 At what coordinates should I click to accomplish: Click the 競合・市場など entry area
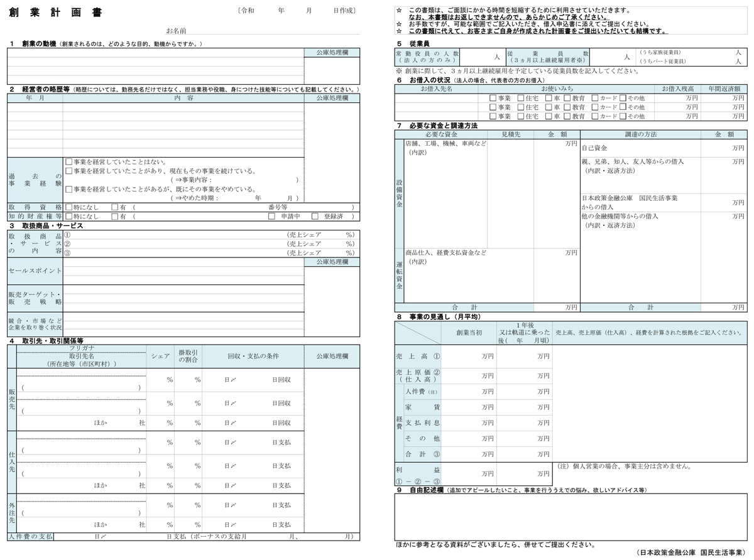(x=183, y=324)
